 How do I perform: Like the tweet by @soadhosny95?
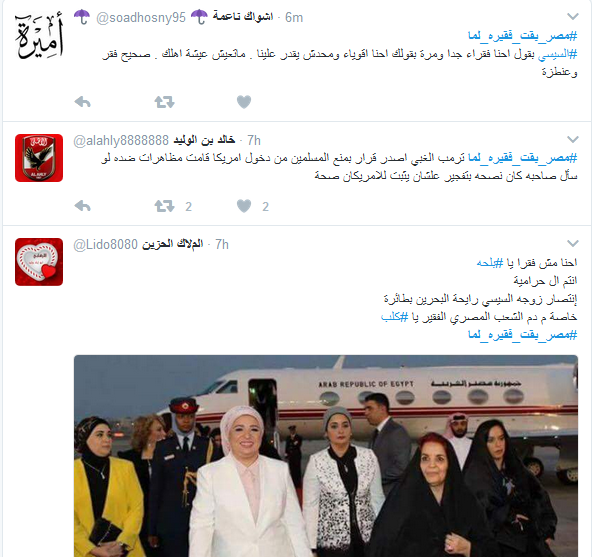[x=244, y=102]
